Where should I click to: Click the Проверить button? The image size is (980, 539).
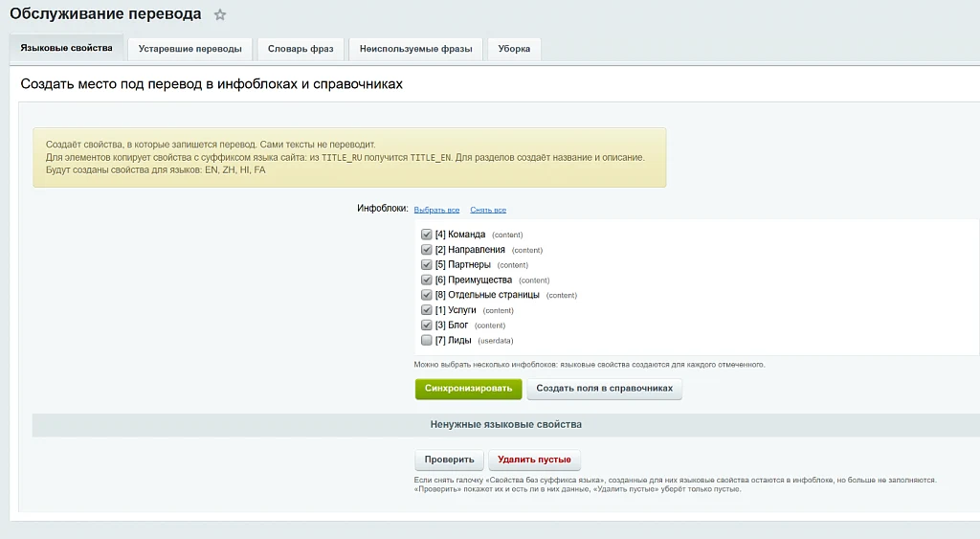tap(450, 460)
